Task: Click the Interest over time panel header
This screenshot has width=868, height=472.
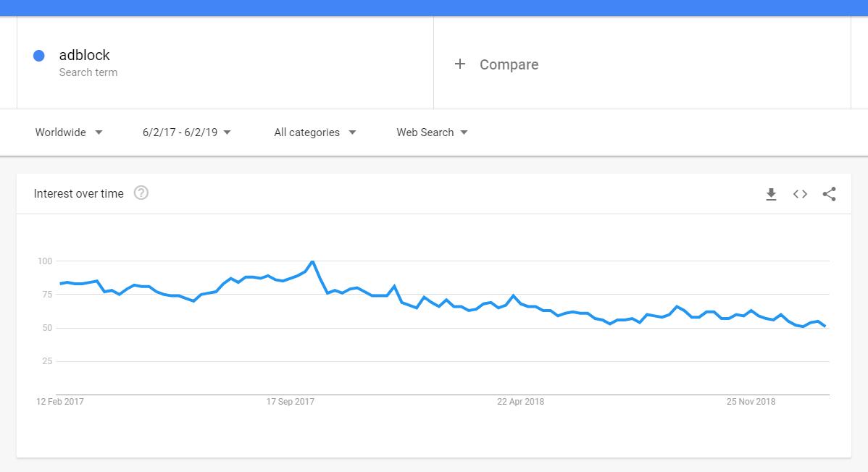Action: [80, 193]
